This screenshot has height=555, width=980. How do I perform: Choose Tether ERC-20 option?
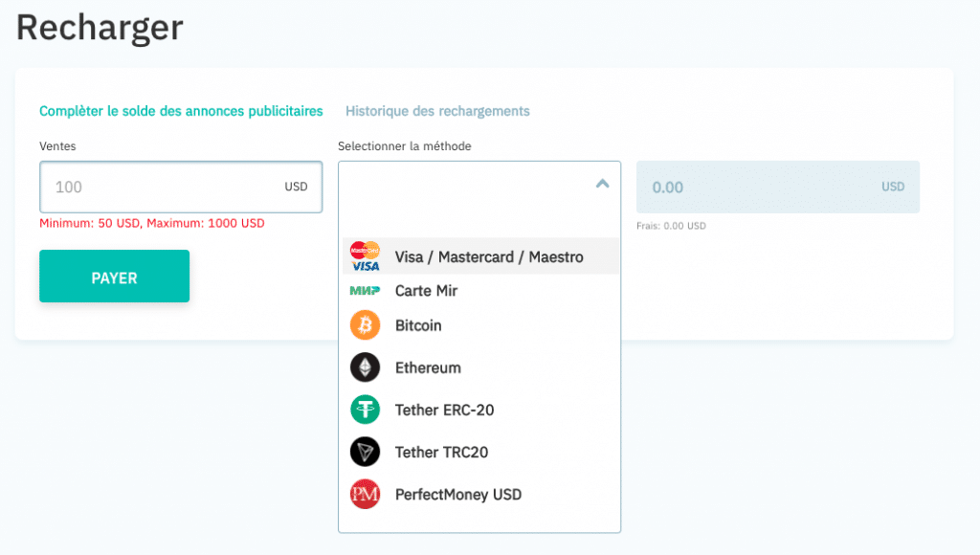(x=480, y=410)
